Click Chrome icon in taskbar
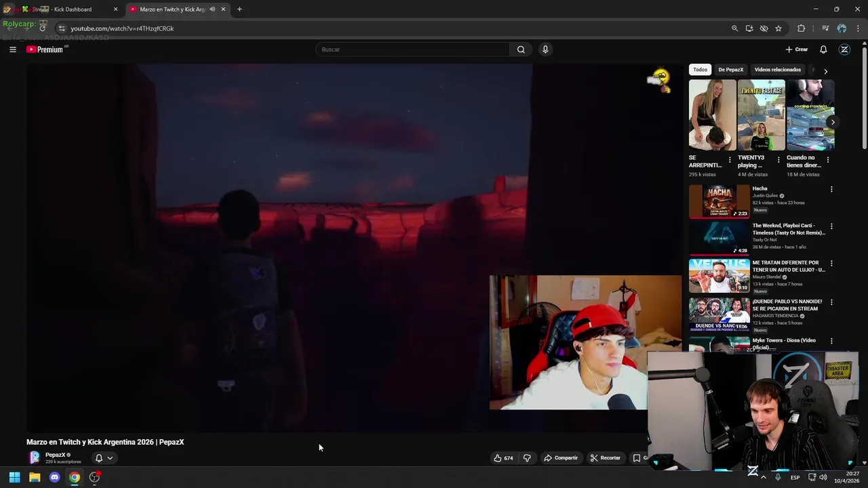Viewport: 868px width, 488px height. point(74,477)
